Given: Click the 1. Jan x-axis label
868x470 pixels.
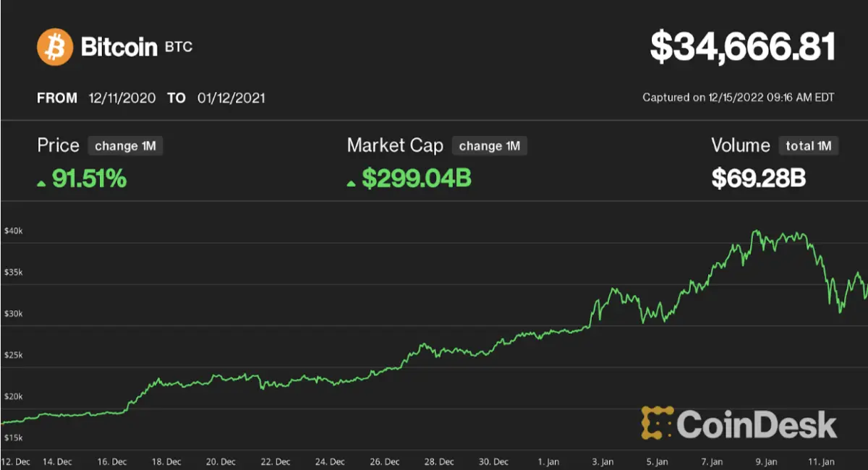Looking at the screenshot, I should (x=548, y=461).
